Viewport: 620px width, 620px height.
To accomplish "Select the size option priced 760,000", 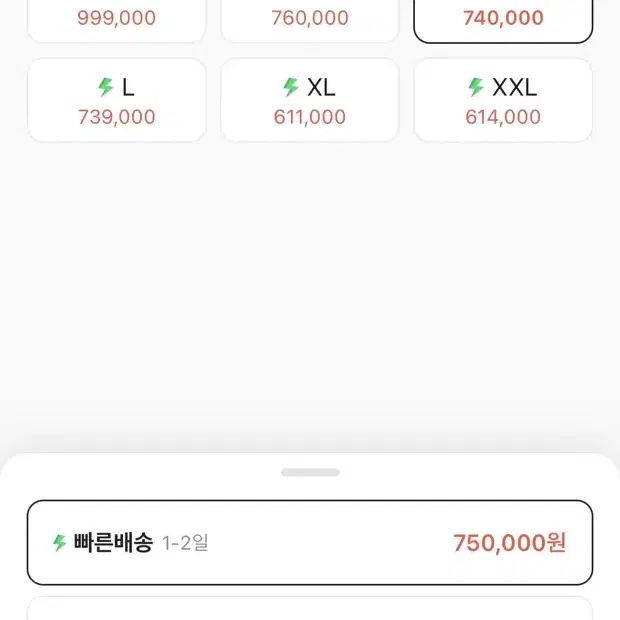I will (x=310, y=20).
